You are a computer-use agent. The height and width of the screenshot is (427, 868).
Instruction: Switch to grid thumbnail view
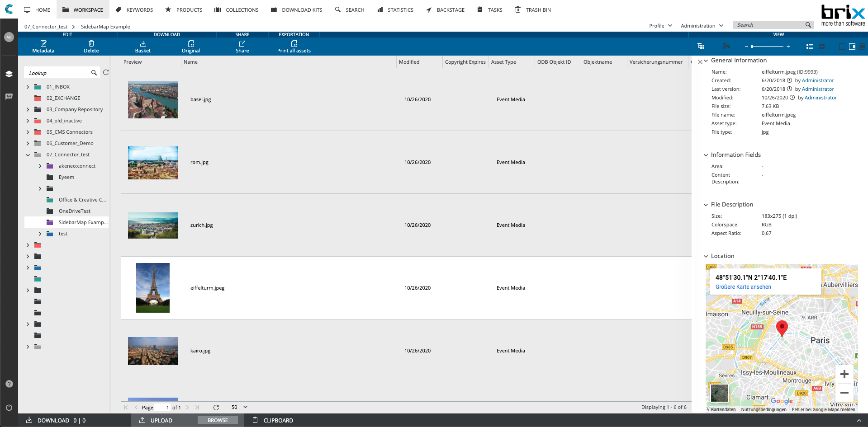click(822, 46)
